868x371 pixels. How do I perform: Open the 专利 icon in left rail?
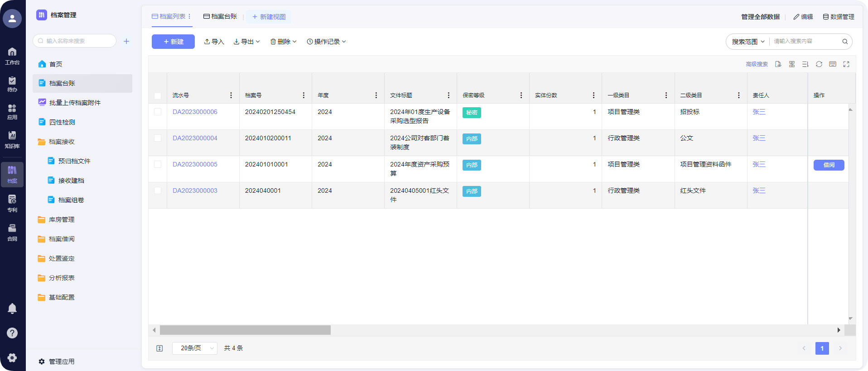pos(12,203)
